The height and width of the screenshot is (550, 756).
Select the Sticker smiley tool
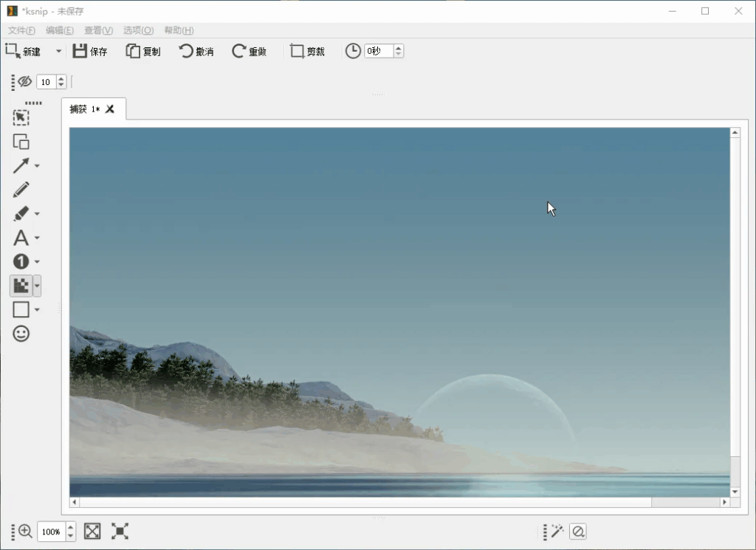21,334
